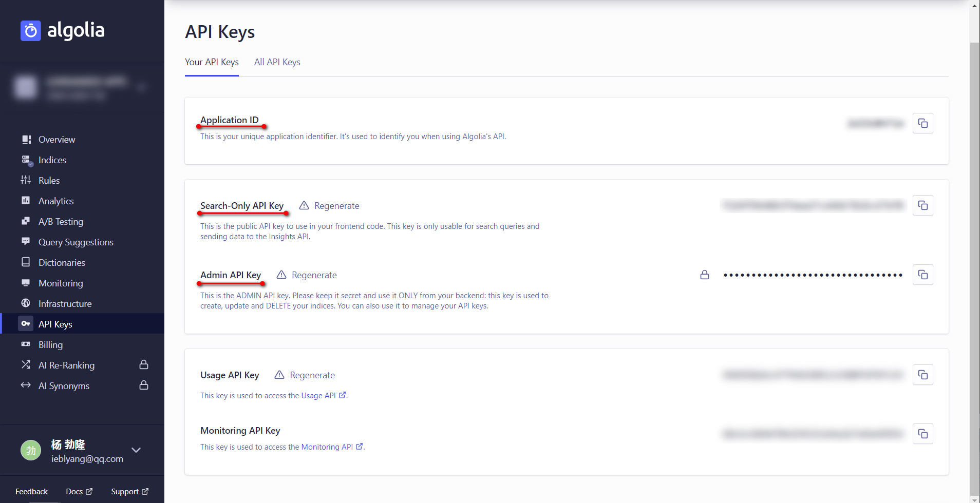Image resolution: width=980 pixels, height=503 pixels.
Task: Regenerate the Admin API Key
Action: coord(314,275)
